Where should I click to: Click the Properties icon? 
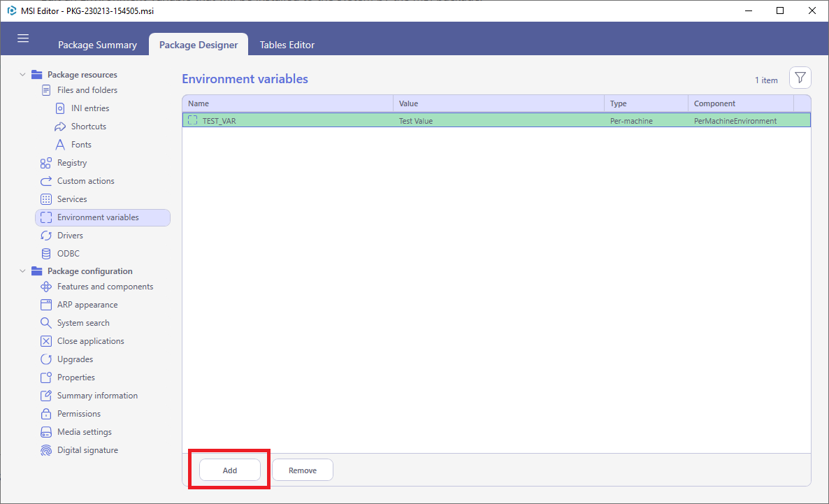[46, 377]
